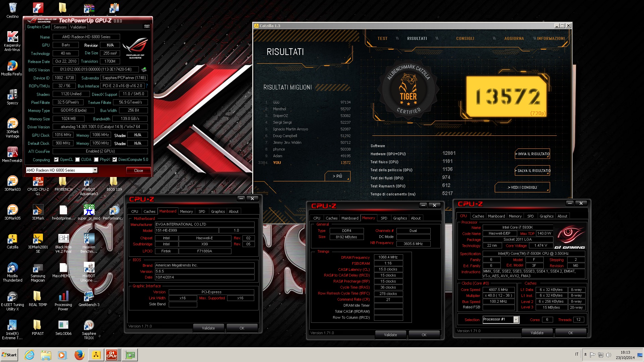Open the Processor #1 selection dropdown

click(516, 320)
